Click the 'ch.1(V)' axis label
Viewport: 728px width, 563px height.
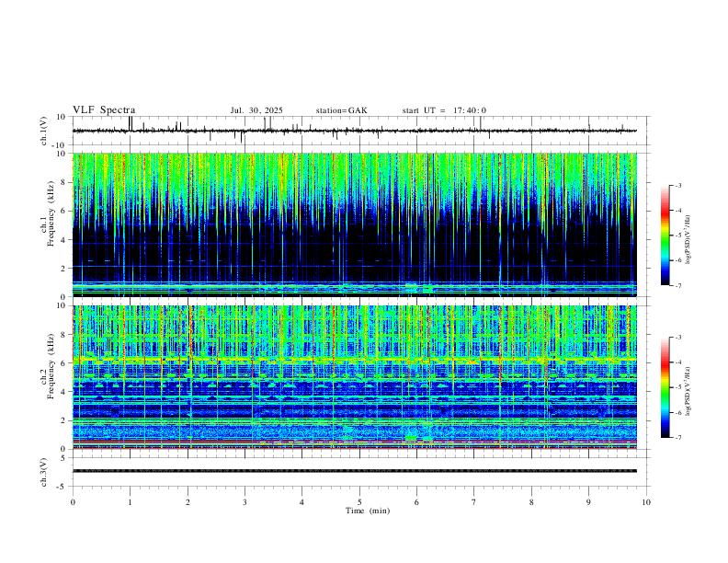coord(44,131)
